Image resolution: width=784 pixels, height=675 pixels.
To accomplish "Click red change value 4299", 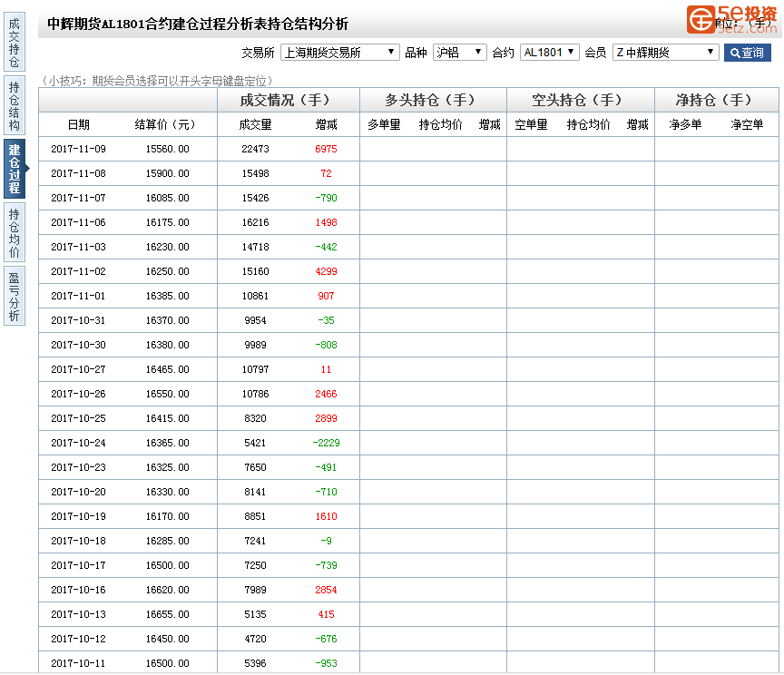I will click(326, 271).
